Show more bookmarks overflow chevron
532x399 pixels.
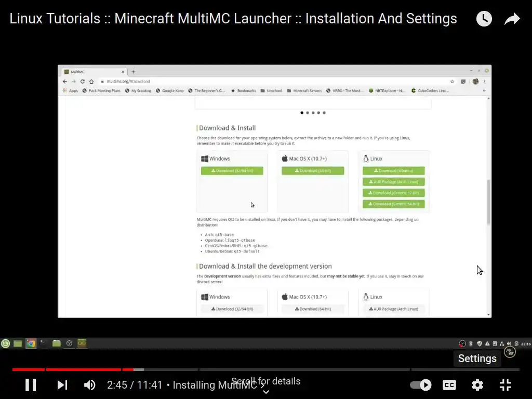tap(484, 90)
